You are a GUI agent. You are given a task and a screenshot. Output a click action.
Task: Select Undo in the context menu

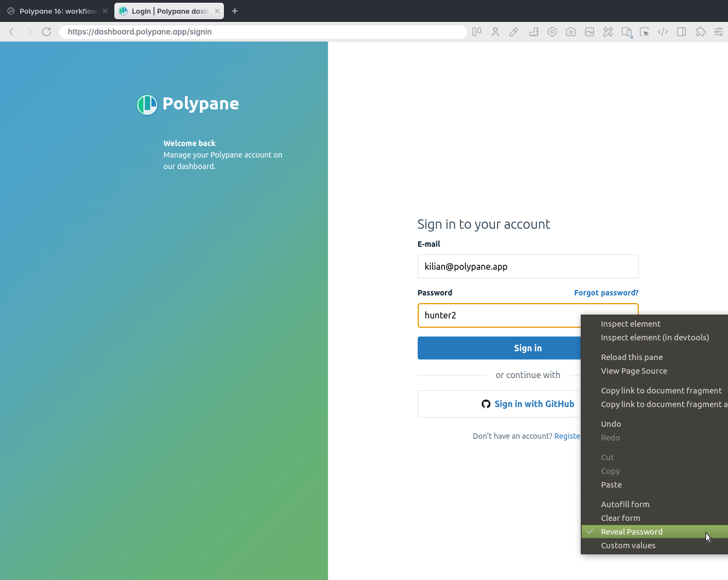coord(655,424)
